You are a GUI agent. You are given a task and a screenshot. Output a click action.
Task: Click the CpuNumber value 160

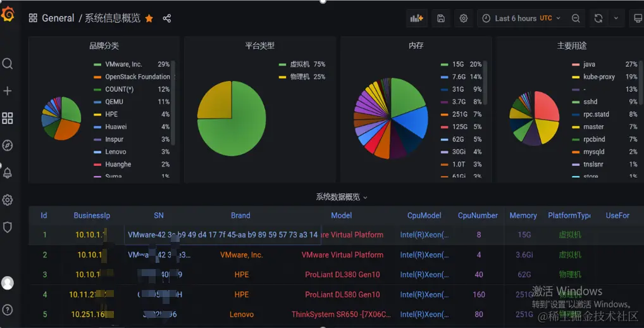coord(479,294)
